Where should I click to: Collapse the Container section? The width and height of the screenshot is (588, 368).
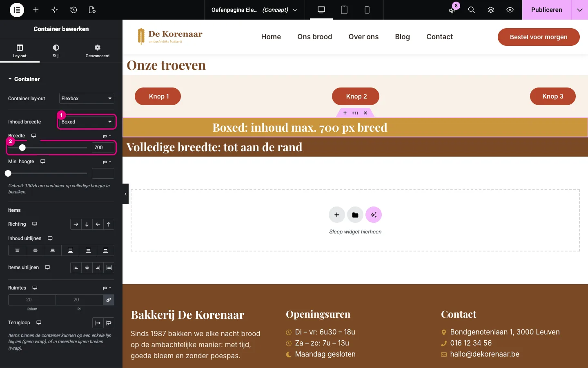24,79
